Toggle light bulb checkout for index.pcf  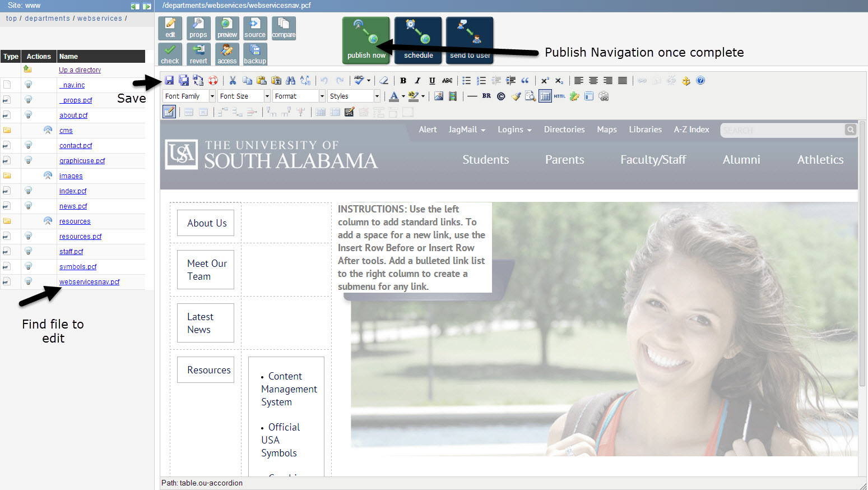(x=28, y=191)
